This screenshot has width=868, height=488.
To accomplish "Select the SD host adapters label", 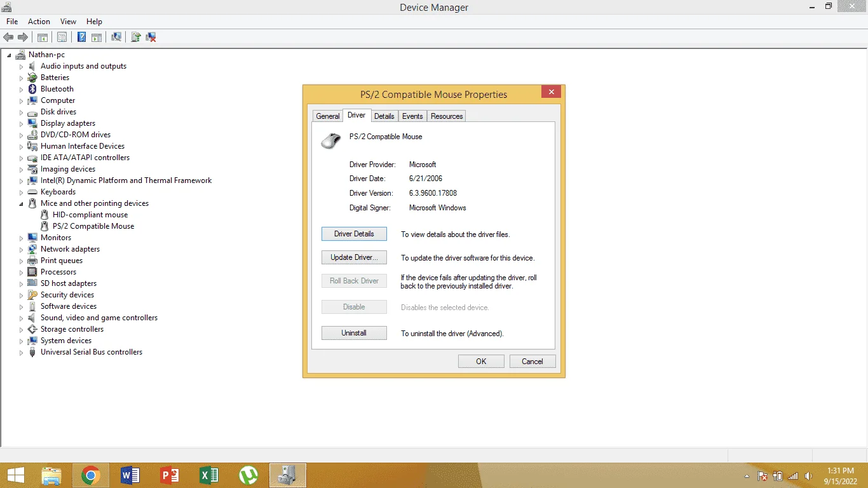I will [x=69, y=283].
